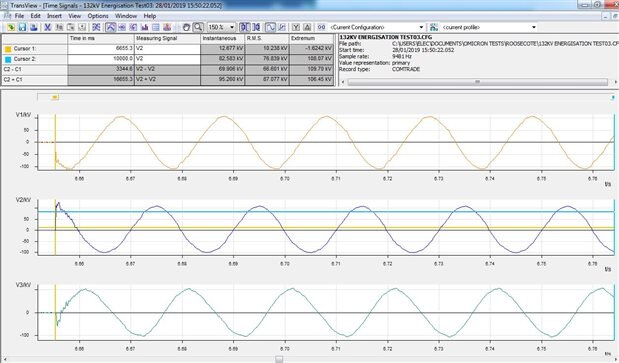Click the Time in ms column header
This screenshot has width=619, height=363.
click(x=101, y=39)
